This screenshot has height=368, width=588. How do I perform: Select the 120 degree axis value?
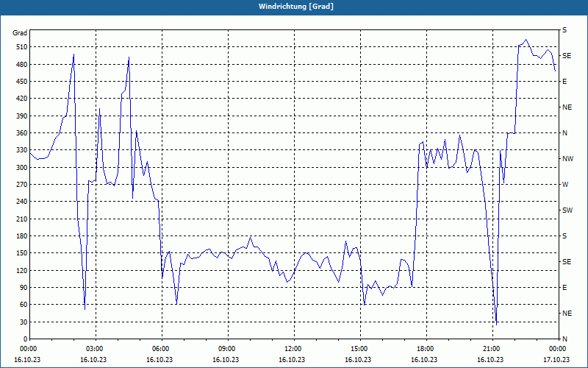pos(21,270)
